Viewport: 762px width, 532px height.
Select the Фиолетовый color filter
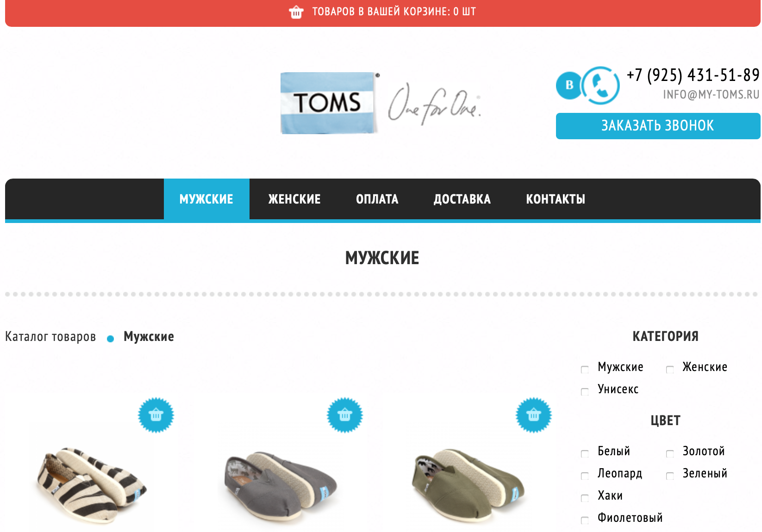(x=585, y=520)
